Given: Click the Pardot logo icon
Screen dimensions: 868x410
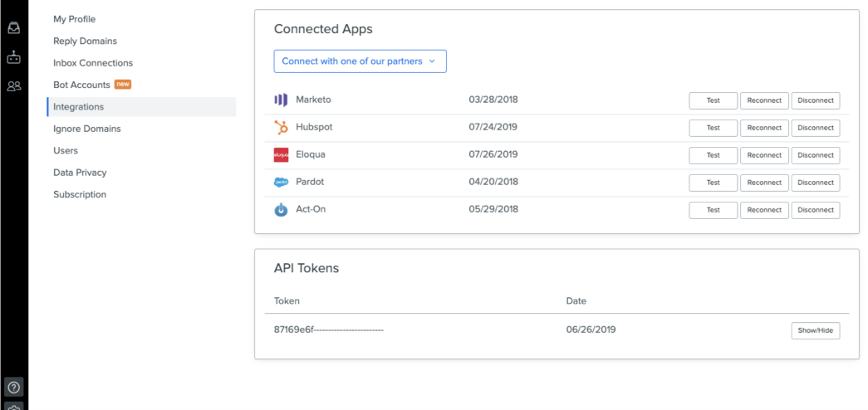Looking at the screenshot, I should point(282,182).
